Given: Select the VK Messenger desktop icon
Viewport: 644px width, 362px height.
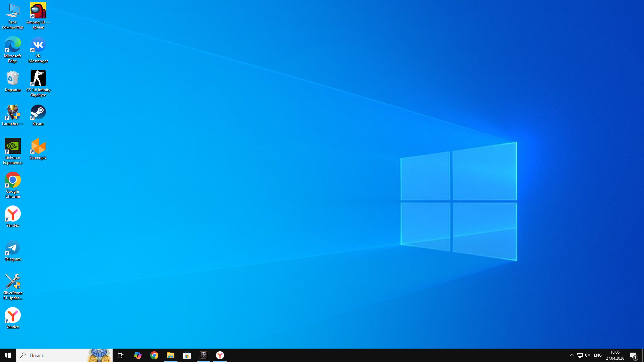Looking at the screenshot, I should (x=38, y=45).
